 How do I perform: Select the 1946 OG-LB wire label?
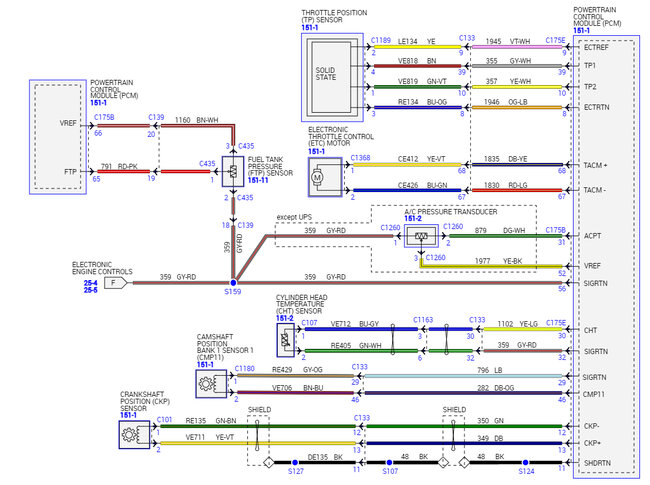[x=506, y=102]
